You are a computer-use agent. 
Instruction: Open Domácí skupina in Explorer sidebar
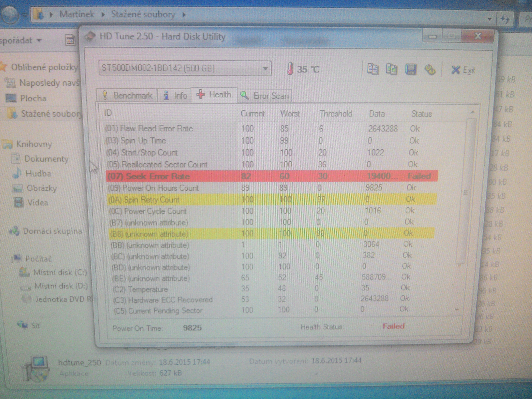click(x=52, y=231)
